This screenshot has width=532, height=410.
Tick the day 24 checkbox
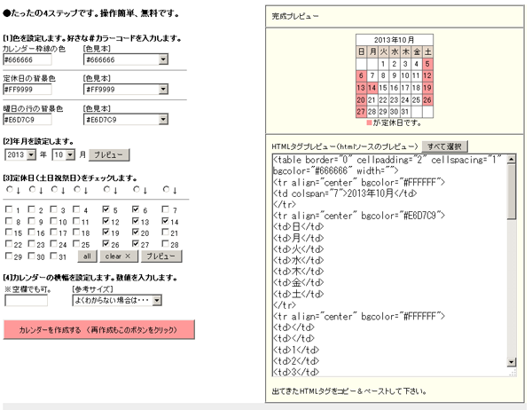(53, 244)
